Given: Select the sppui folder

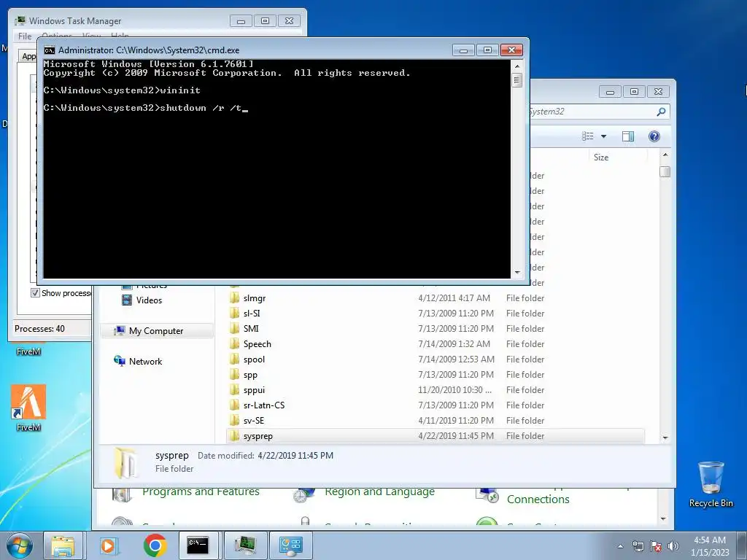Looking at the screenshot, I should click(x=254, y=390).
